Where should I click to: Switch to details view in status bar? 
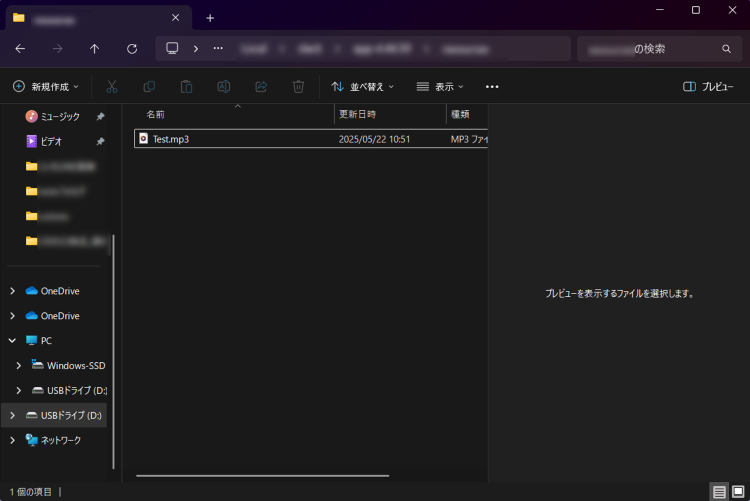(x=719, y=491)
